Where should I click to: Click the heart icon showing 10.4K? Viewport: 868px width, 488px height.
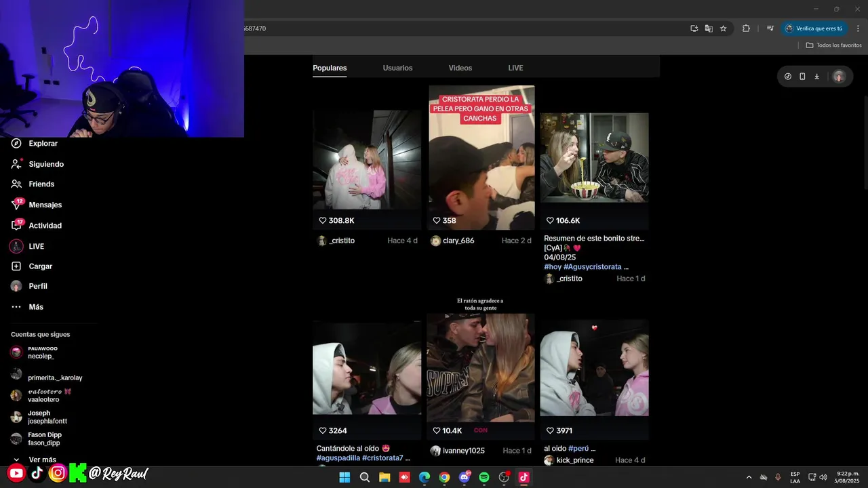[437, 430]
